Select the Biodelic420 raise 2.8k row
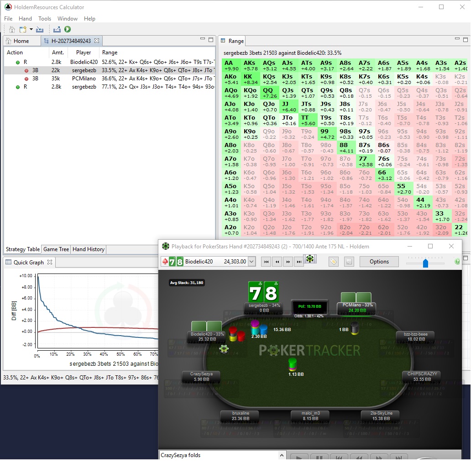This screenshot has width=476, height=463. 110,62
